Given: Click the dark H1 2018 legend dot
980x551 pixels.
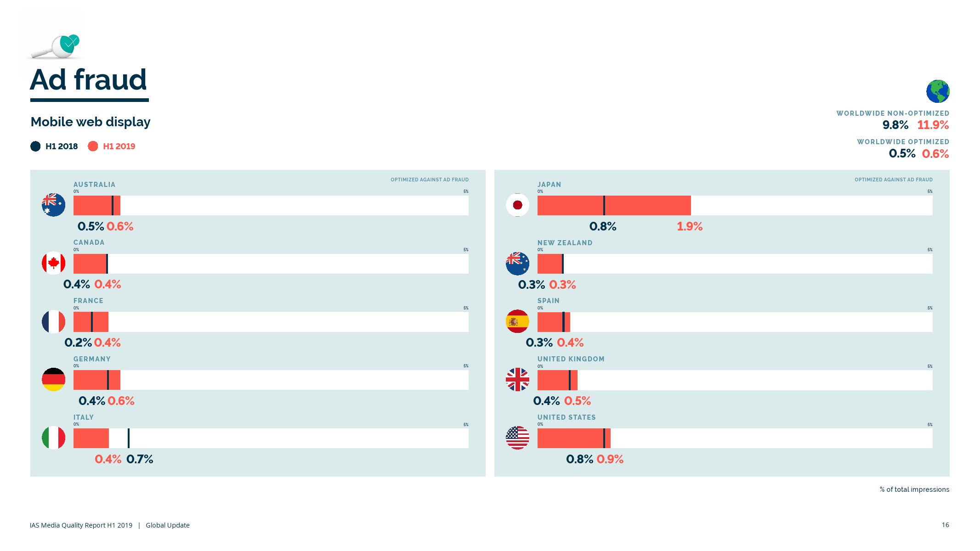Looking at the screenshot, I should point(35,146).
